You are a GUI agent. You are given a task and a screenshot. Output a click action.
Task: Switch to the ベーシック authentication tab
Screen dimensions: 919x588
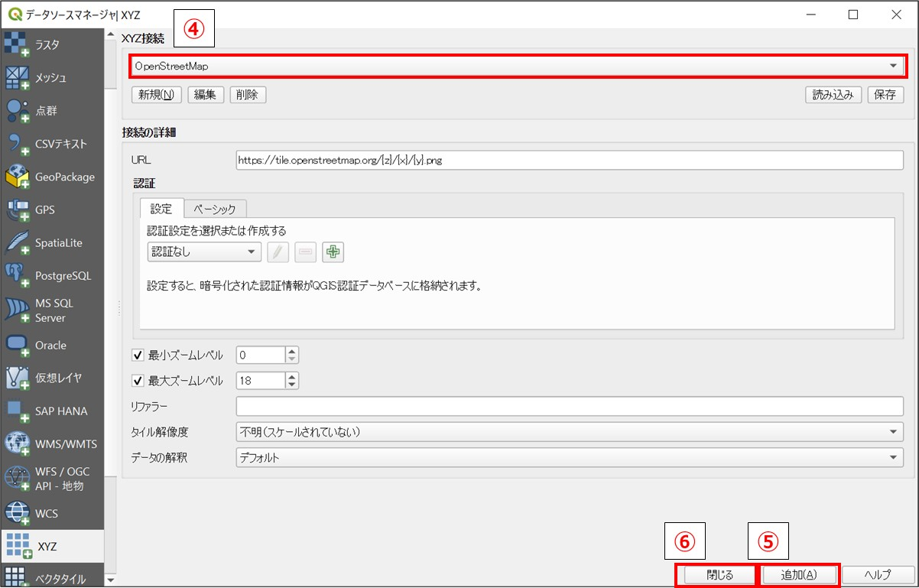[x=215, y=209]
